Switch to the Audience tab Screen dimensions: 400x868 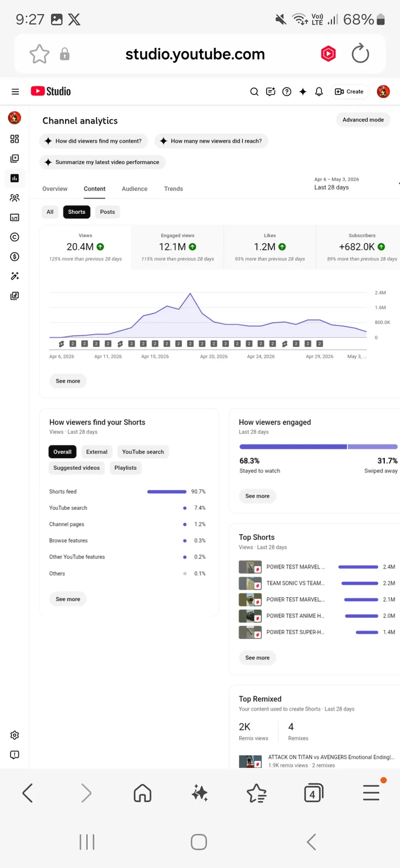(x=134, y=189)
